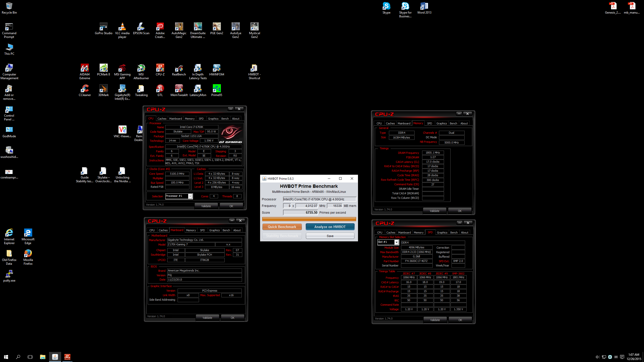The width and height of the screenshot is (644, 362).
Task: Click BIOS Date 11/23/2015 field
Action: click(x=204, y=280)
